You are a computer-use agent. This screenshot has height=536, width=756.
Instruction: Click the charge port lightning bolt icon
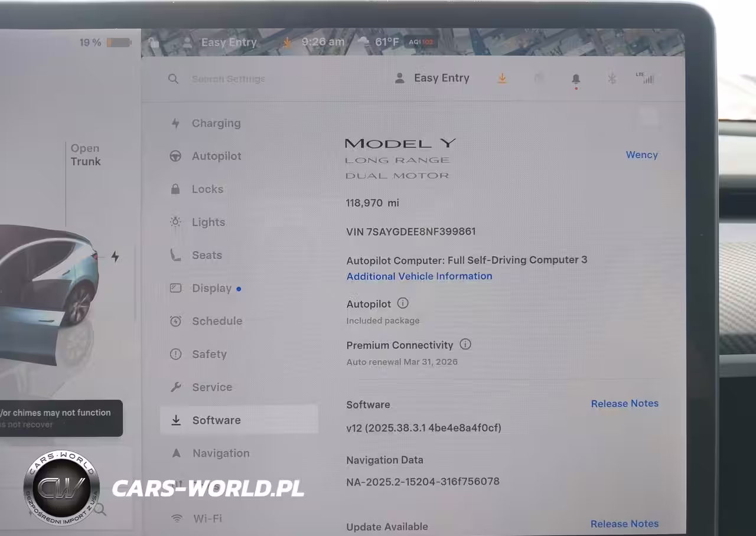pyautogui.click(x=115, y=256)
